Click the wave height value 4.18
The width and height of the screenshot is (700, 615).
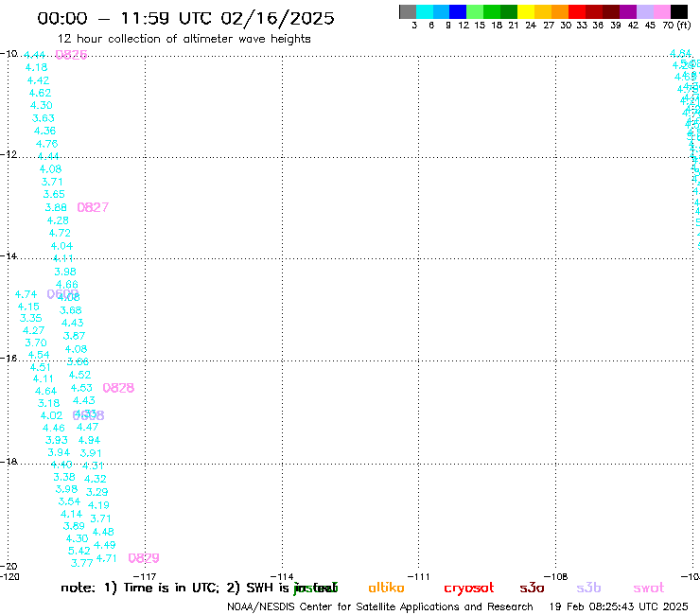click(36, 67)
